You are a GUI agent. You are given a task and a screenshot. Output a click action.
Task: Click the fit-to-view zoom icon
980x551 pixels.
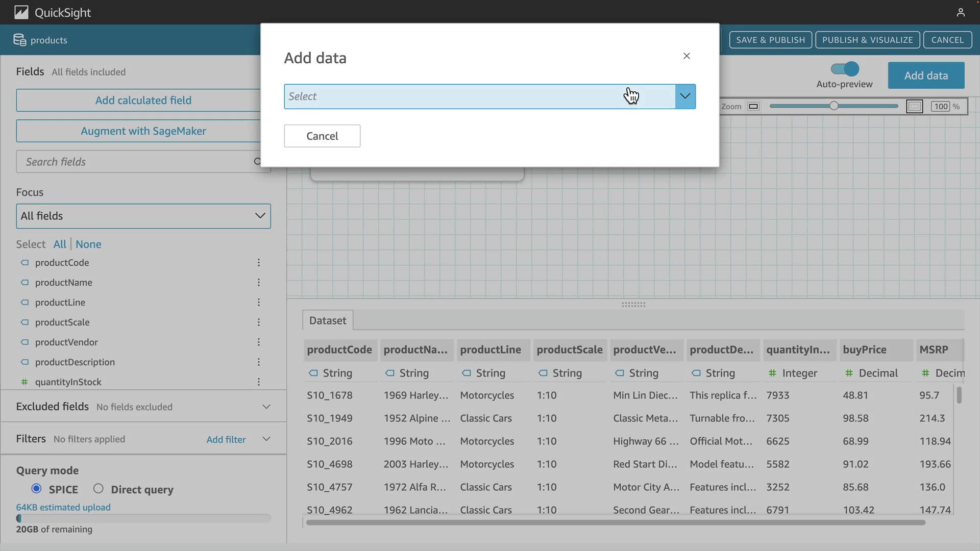click(x=914, y=107)
